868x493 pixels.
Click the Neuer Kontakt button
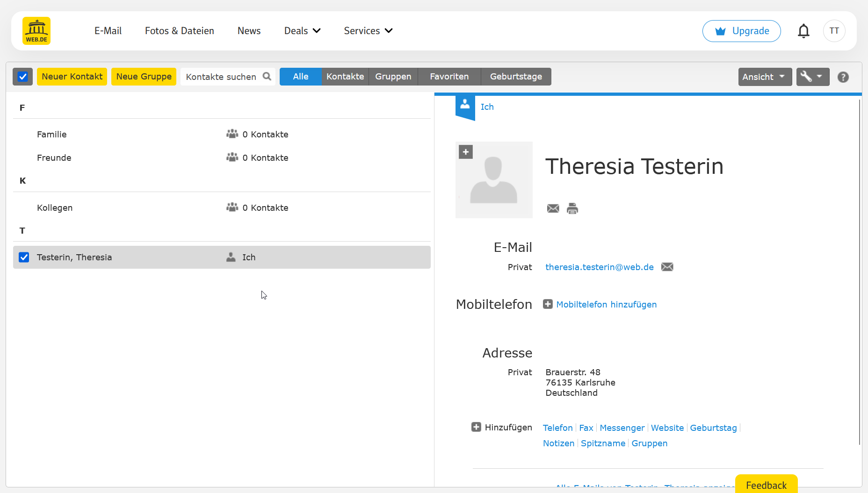tap(72, 77)
